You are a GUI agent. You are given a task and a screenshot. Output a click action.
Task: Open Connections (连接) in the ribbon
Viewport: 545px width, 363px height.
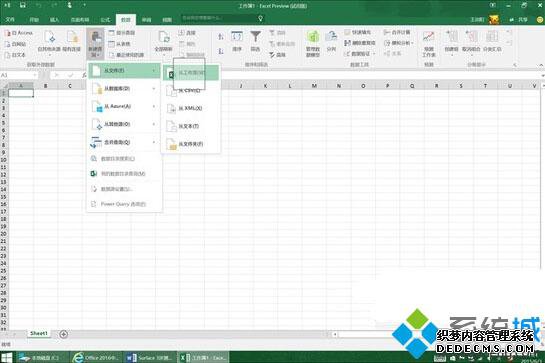click(x=187, y=33)
